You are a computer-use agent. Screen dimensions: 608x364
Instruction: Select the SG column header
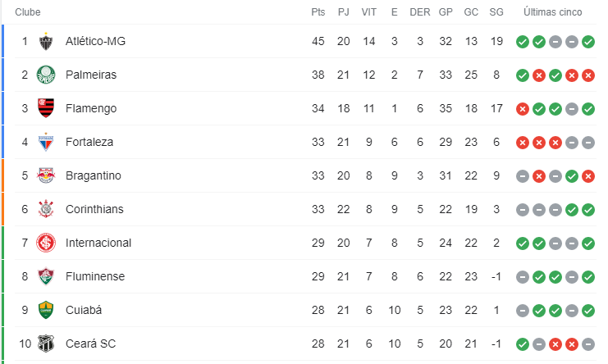tap(496, 12)
